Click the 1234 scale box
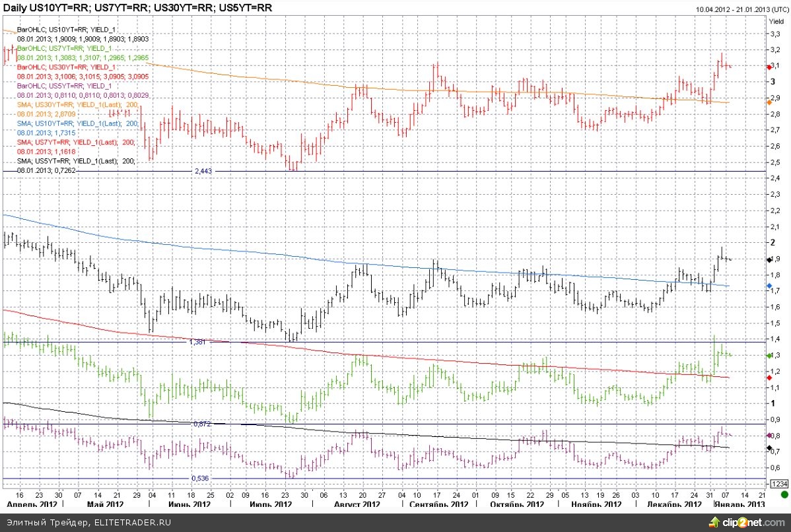The width and height of the screenshot is (791, 532). (x=777, y=483)
